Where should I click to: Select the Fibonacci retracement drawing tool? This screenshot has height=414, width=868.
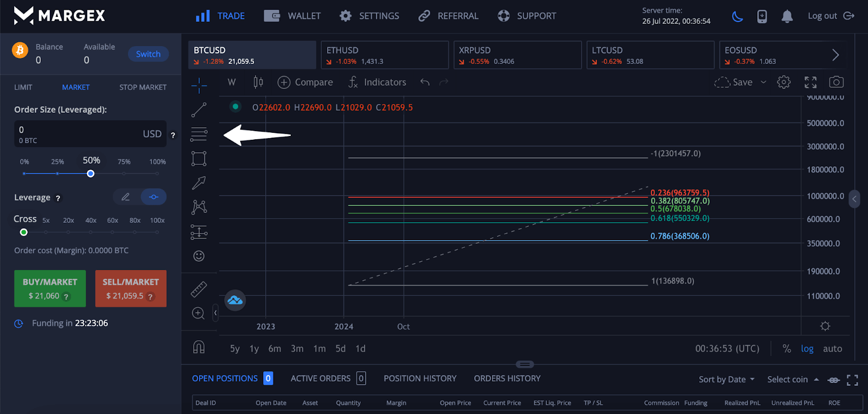click(x=199, y=134)
